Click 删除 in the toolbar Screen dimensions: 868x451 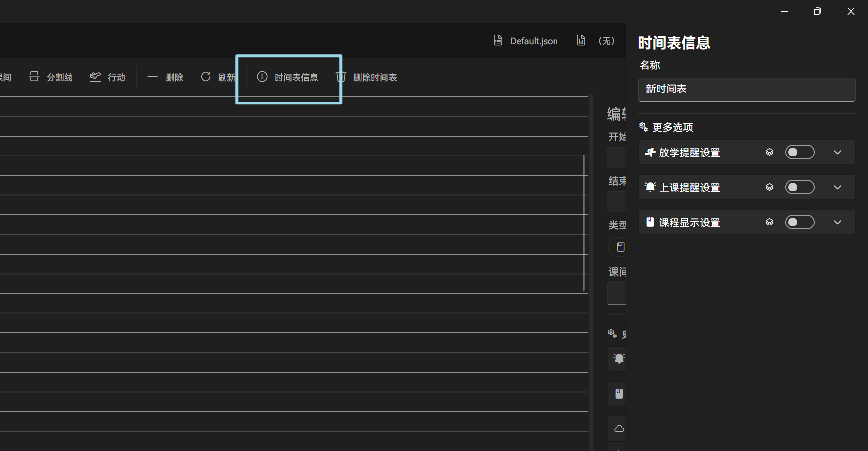click(x=165, y=77)
